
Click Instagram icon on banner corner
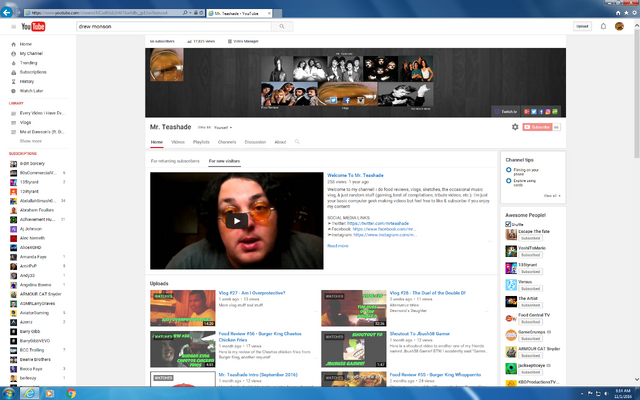tap(548, 111)
